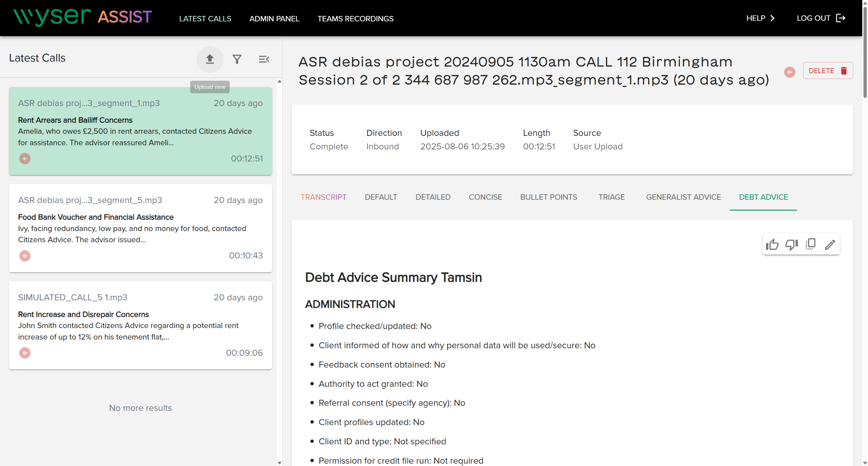The width and height of the screenshot is (868, 466).
Task: Open Food Bank Voucher call card
Action: pos(140,228)
